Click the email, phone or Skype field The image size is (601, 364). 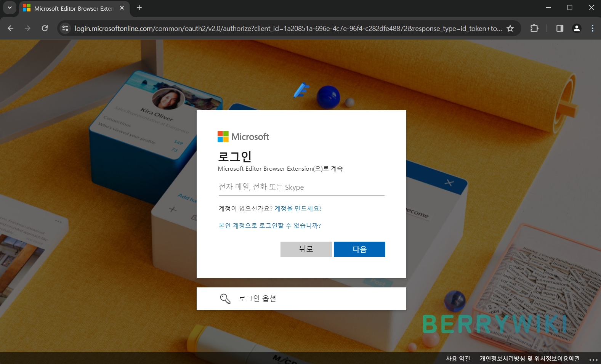(301, 187)
